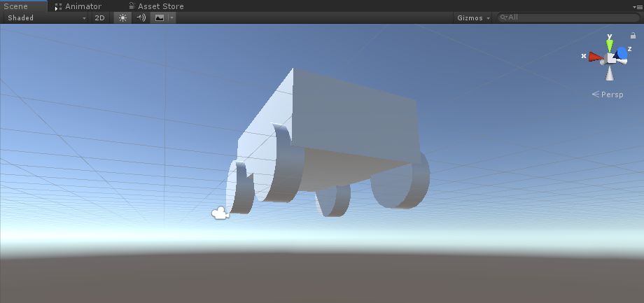
Task: Toggle scene lighting sun icon
Action: 122,17
